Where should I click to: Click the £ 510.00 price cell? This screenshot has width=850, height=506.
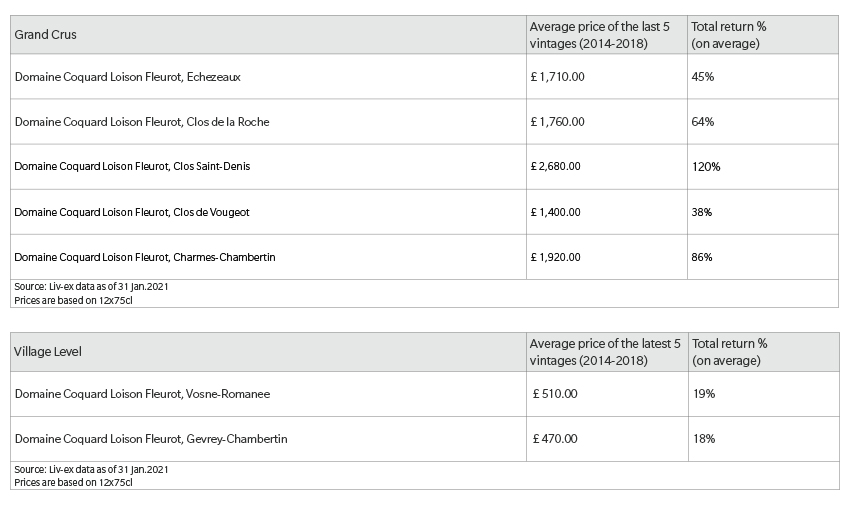point(555,394)
